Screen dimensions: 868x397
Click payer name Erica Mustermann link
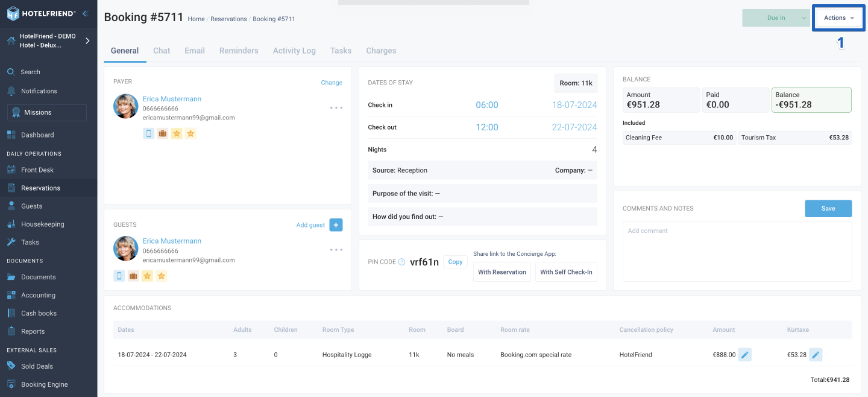172,99
